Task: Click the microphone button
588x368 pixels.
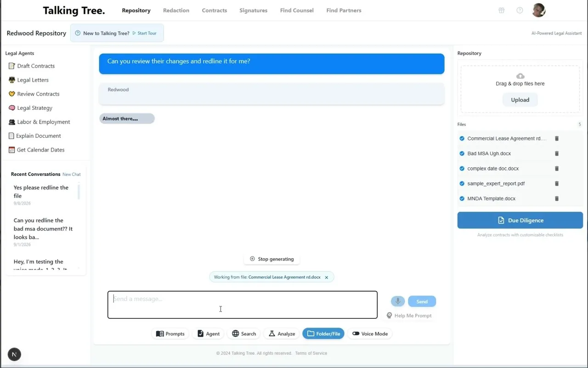Action: [398, 301]
